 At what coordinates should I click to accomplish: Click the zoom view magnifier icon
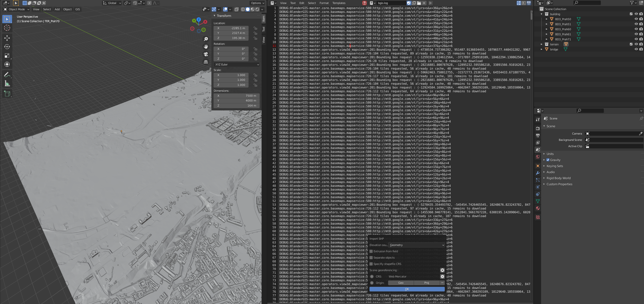(206, 39)
